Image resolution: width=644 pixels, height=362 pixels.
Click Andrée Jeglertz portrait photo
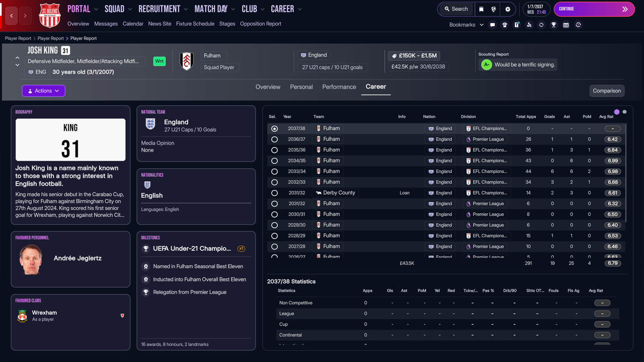coord(31,258)
